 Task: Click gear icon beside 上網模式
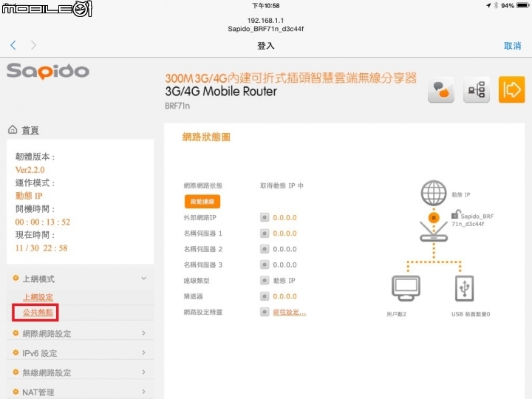pyautogui.click(x=16, y=279)
